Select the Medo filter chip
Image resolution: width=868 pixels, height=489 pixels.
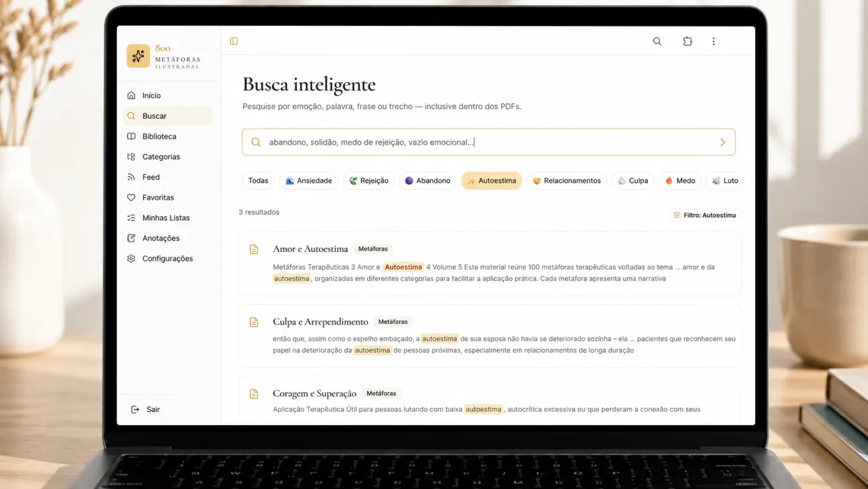[680, 181]
